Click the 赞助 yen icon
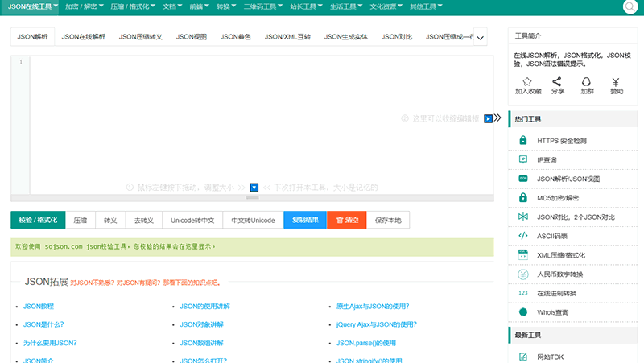The image size is (644, 363). [x=616, y=82]
